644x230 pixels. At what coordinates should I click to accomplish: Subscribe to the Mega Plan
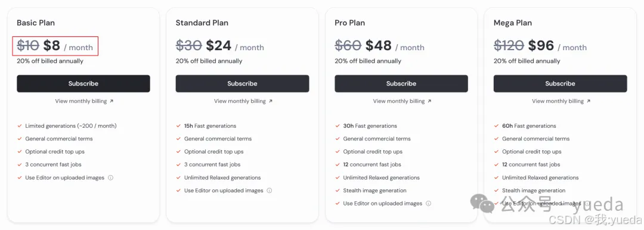[x=560, y=84]
